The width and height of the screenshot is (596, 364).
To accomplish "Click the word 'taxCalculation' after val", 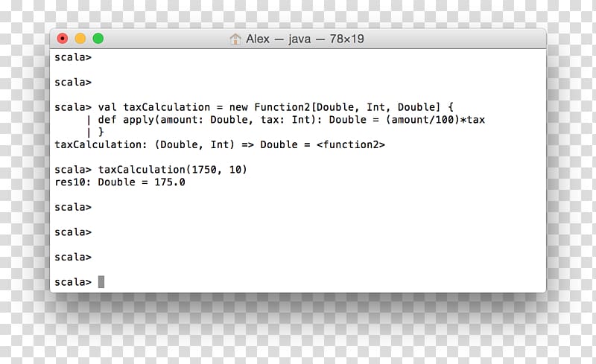I will click(166, 107).
